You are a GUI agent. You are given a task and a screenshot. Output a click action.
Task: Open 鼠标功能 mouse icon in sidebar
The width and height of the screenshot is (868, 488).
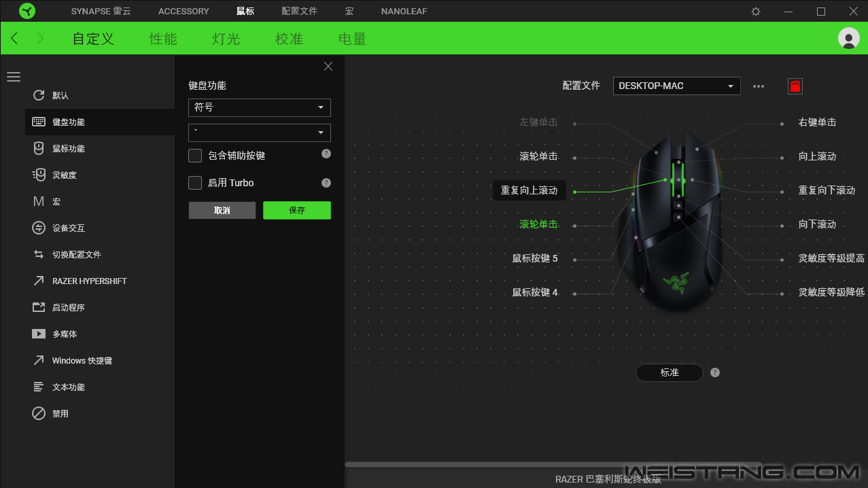tap(39, 148)
